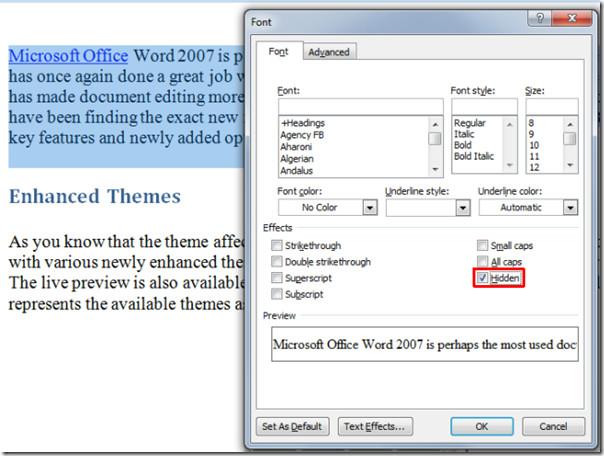Click font list scroll down arrow

(435, 169)
